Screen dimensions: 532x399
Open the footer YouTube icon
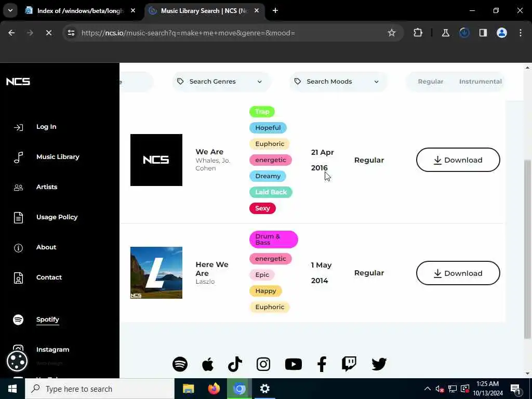click(294, 364)
